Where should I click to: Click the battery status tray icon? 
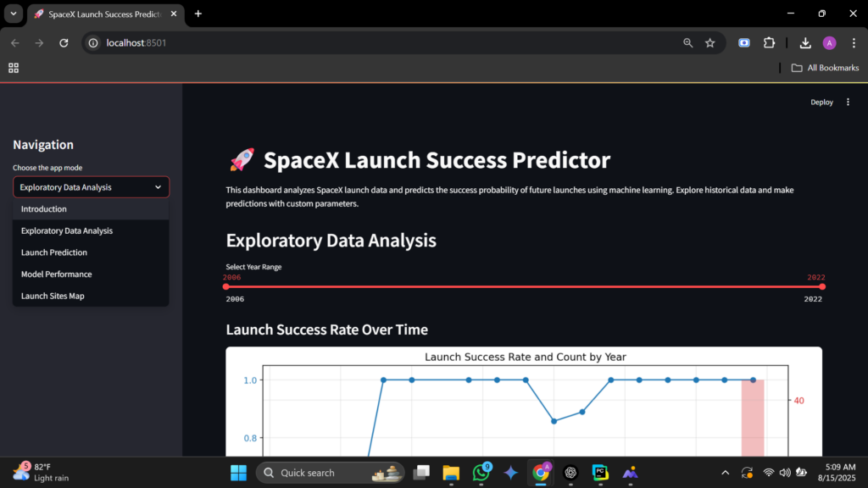pos(801,473)
